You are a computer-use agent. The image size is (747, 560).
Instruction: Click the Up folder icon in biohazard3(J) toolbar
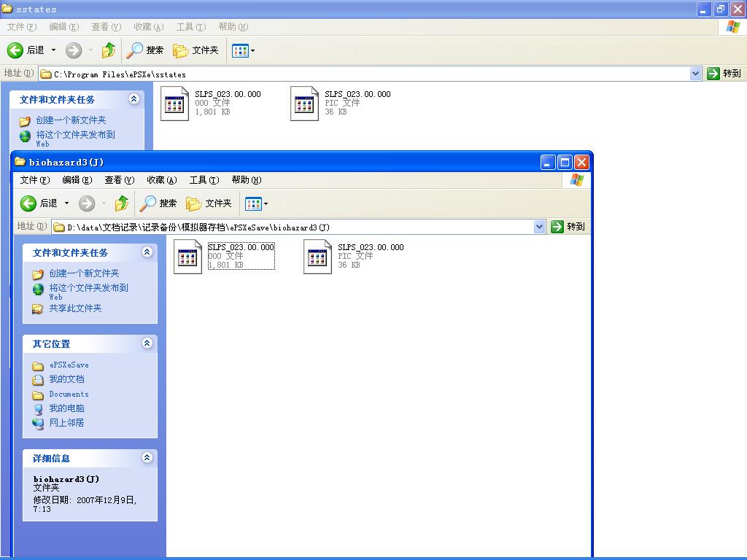point(122,203)
